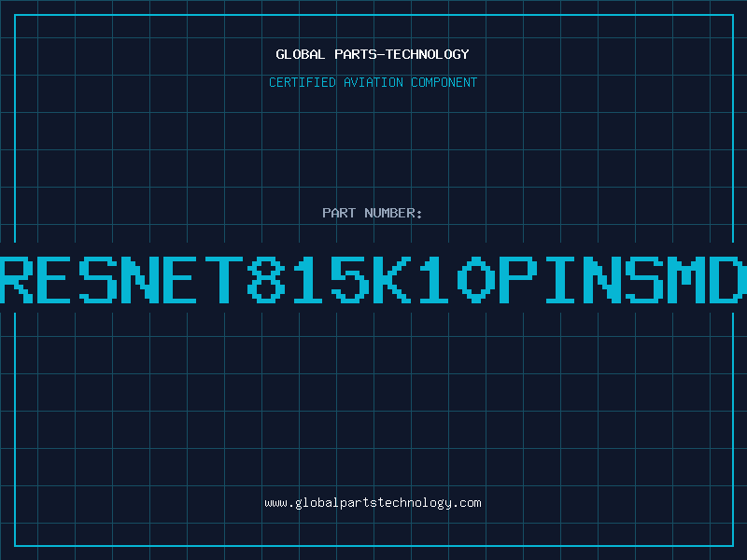Open the www.globalpartstechnology.com link
747x560 pixels.
tap(373, 503)
